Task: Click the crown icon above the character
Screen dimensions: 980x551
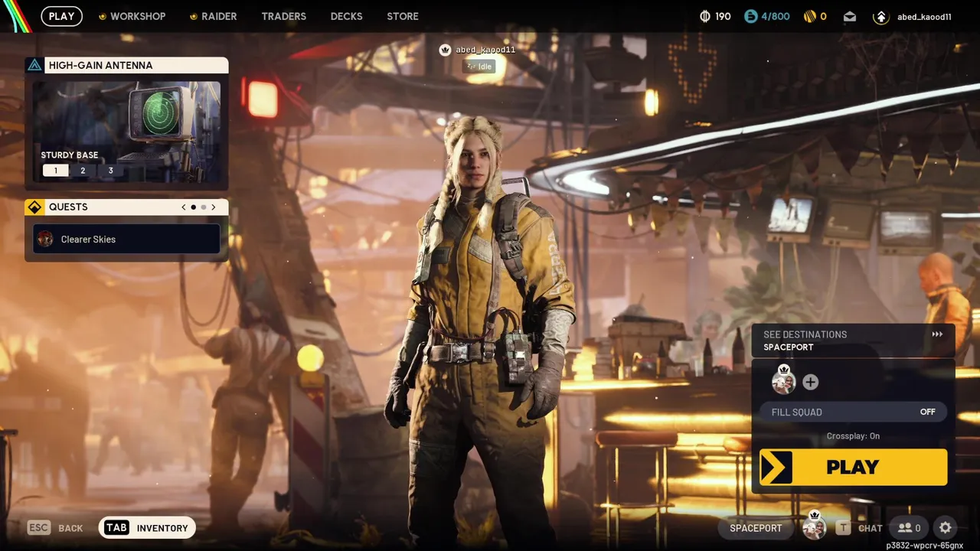Action: (445, 50)
